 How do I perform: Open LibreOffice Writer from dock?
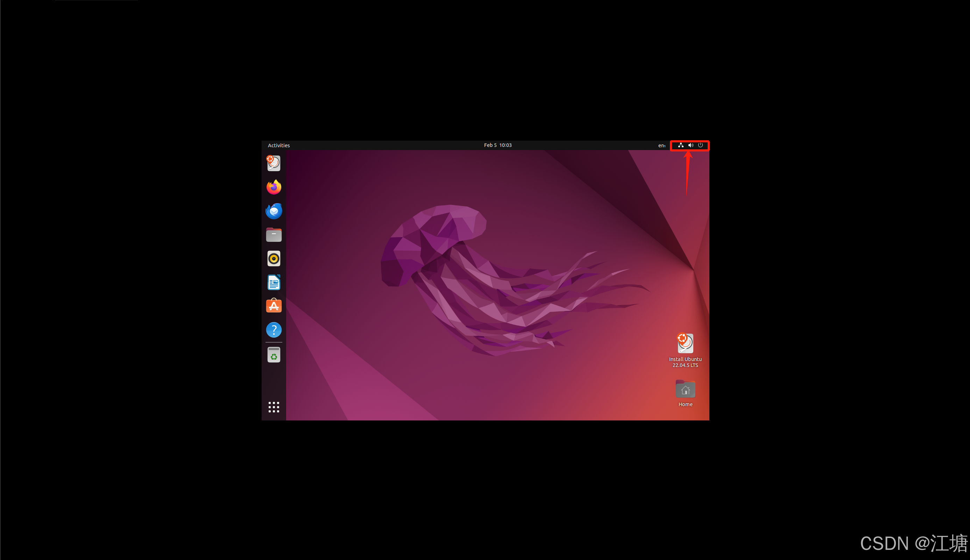click(274, 283)
